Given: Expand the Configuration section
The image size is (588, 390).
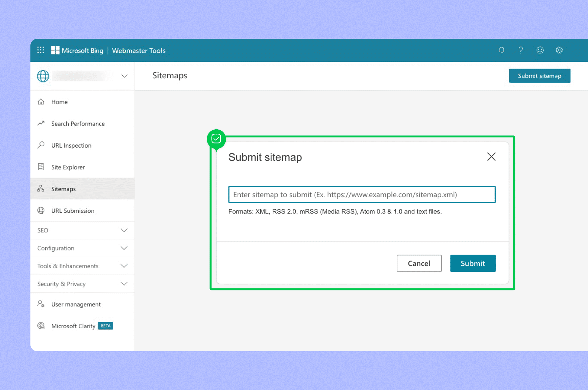Looking at the screenshot, I should click(x=124, y=248).
